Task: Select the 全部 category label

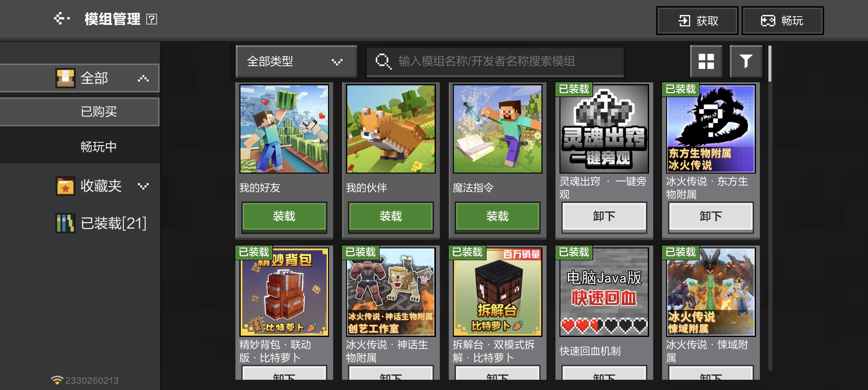Action: (94, 78)
